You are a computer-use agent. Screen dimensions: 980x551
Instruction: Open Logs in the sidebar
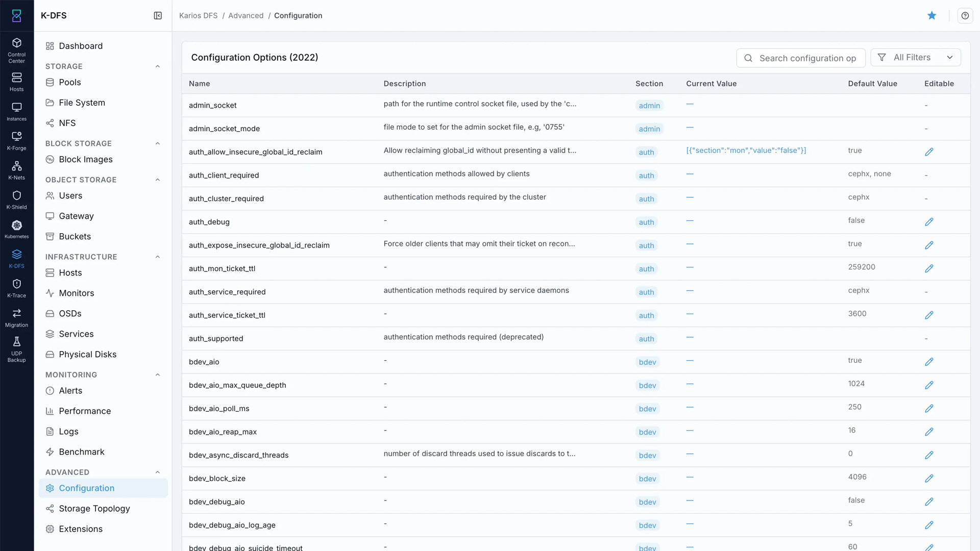(x=103, y=431)
